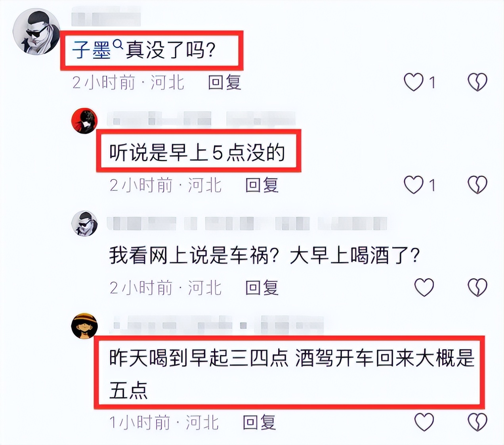This screenshot has width=504, height=445.
Task: Like the '我看网上说是车祸' reply
Action: click(x=424, y=287)
